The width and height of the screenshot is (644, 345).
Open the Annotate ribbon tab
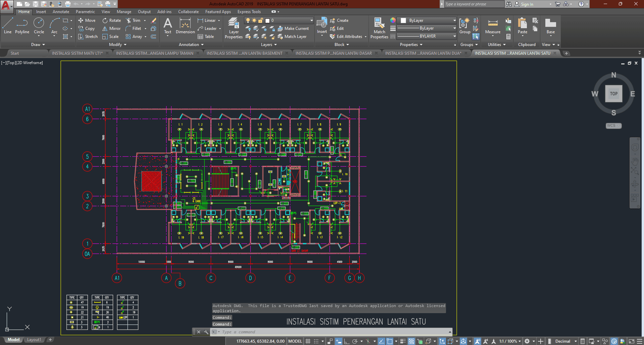[61, 12]
